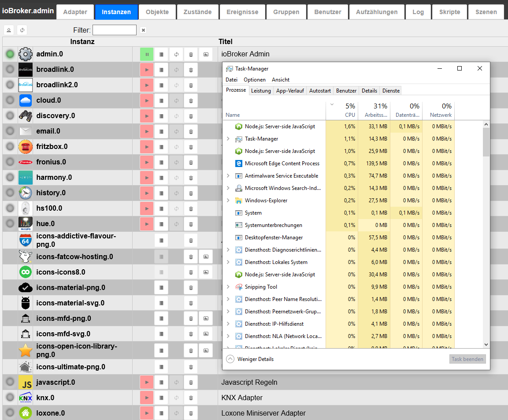The width and height of the screenshot is (508, 420).
Task: Open configuration for javascript.0
Action: click(161, 383)
